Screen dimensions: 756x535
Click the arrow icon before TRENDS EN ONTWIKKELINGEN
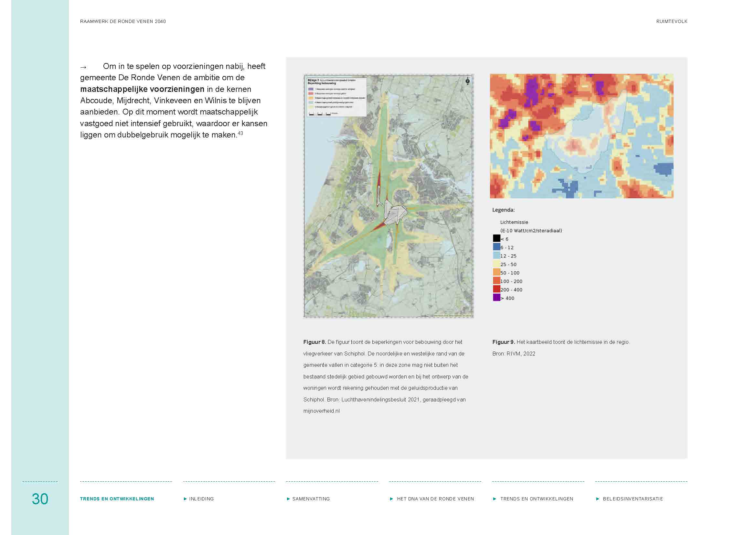[495, 499]
